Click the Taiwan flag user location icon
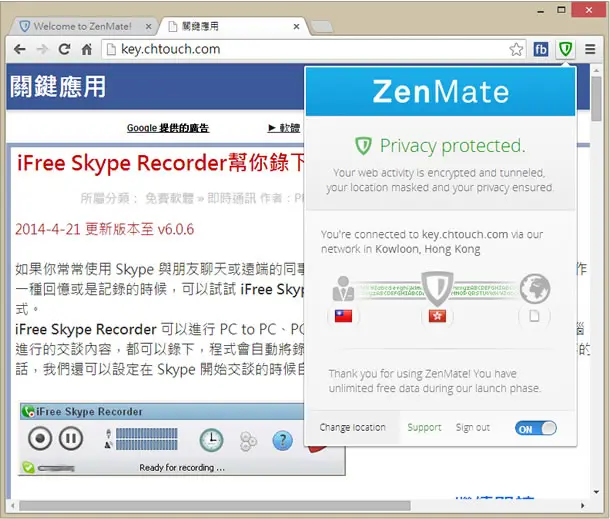Image resolution: width=610 pixels, height=519 pixels. point(343,316)
